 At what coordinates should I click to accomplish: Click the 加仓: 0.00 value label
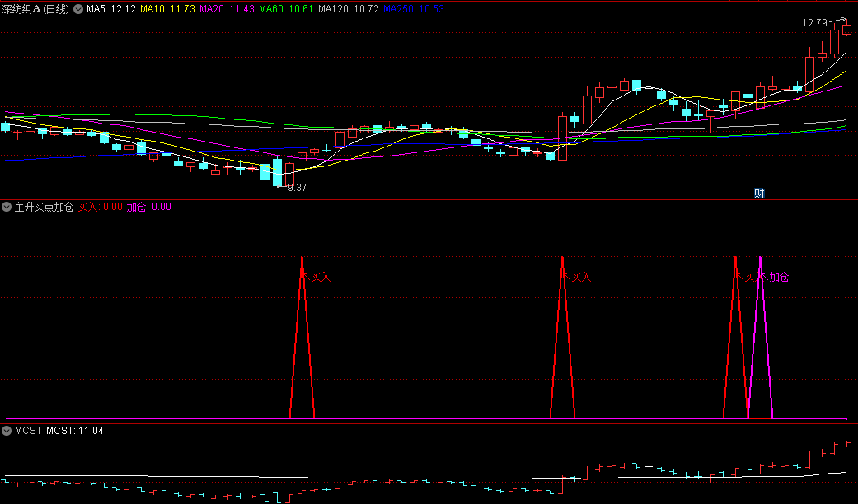pos(149,207)
